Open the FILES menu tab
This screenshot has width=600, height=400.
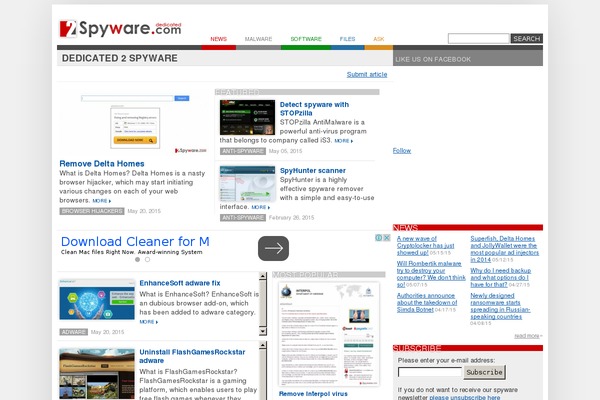[347, 39]
